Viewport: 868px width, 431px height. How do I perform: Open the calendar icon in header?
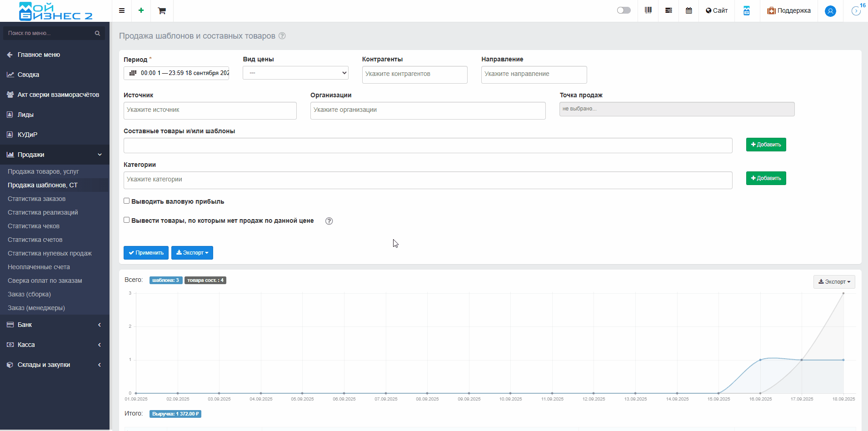[x=689, y=10]
